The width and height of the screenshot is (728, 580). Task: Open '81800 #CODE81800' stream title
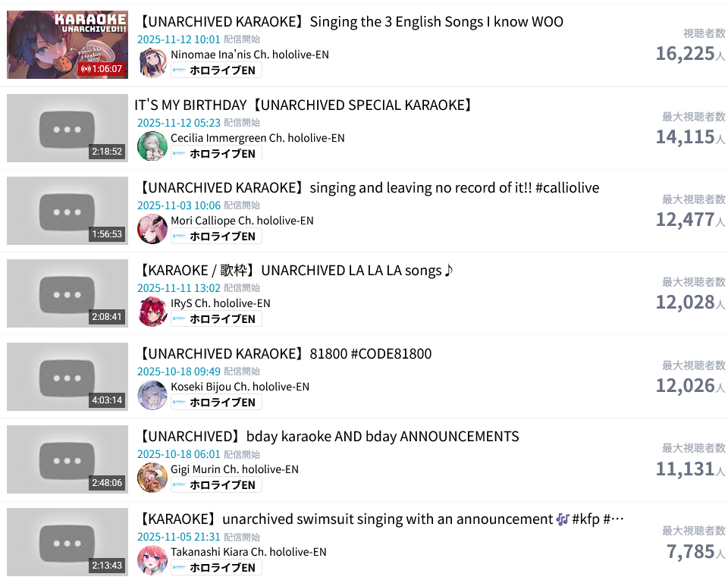click(x=285, y=354)
